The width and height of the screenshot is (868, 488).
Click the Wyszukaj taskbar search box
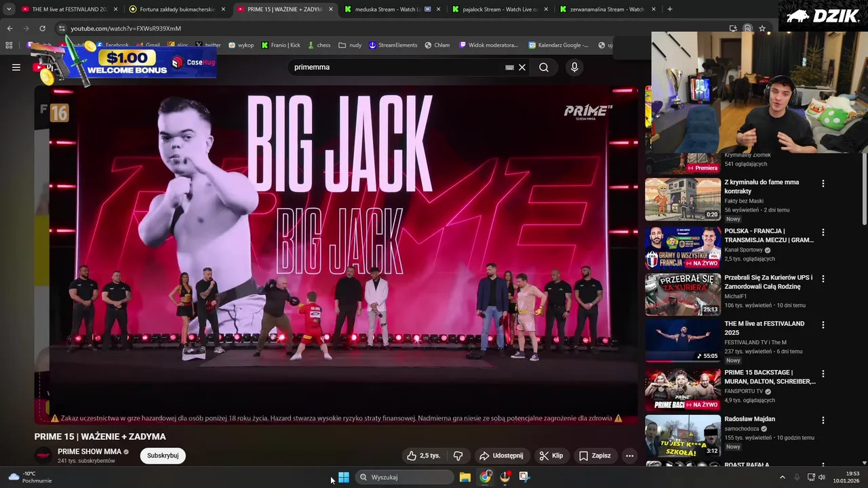405,477
